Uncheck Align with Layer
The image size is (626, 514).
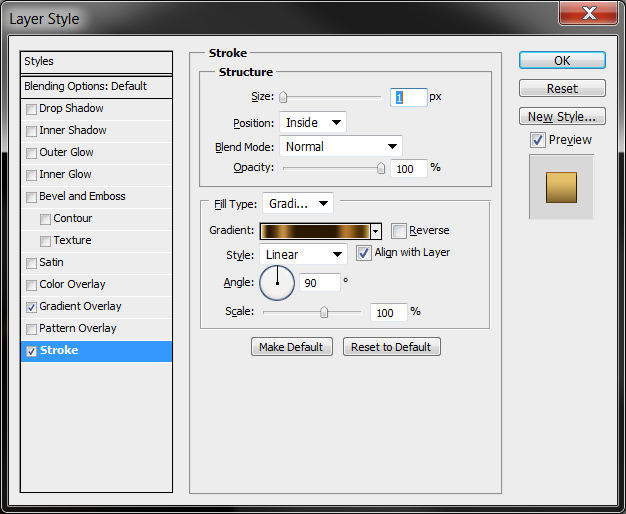[x=364, y=253]
